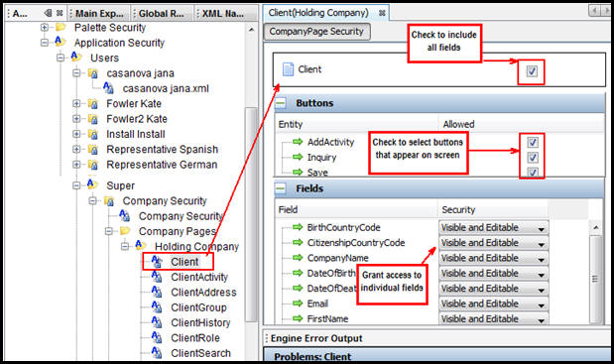Image resolution: width=614 pixels, height=364 pixels.
Task: Click the ClientAddress page icon
Action: click(157, 292)
